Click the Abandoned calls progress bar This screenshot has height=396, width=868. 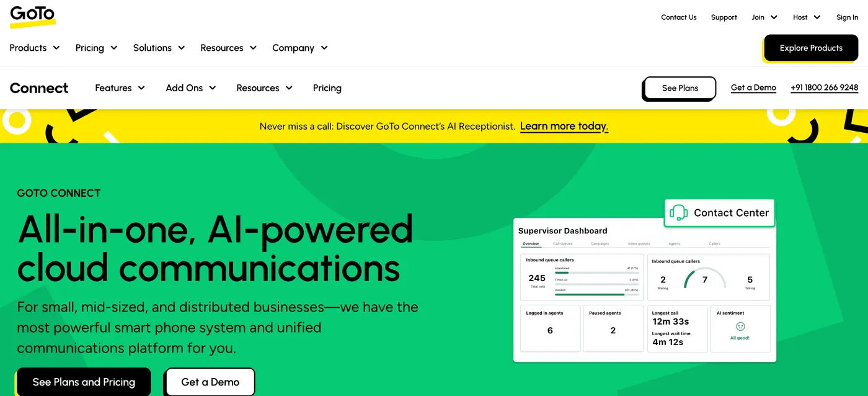tap(595, 272)
